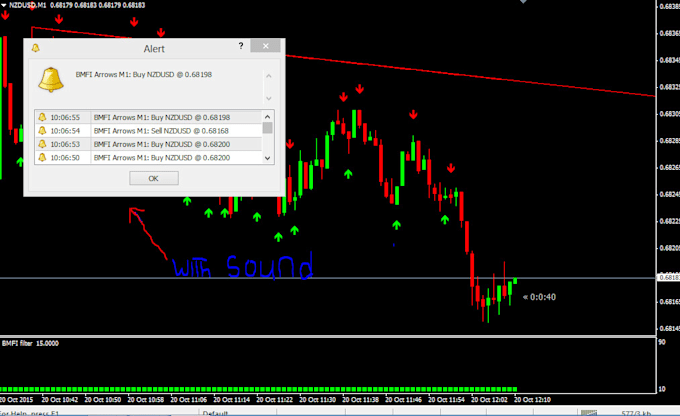Viewport: 680px width, 416px height.
Task: Click the BMFI filter 15.0000 indicator label
Action: tap(30, 343)
